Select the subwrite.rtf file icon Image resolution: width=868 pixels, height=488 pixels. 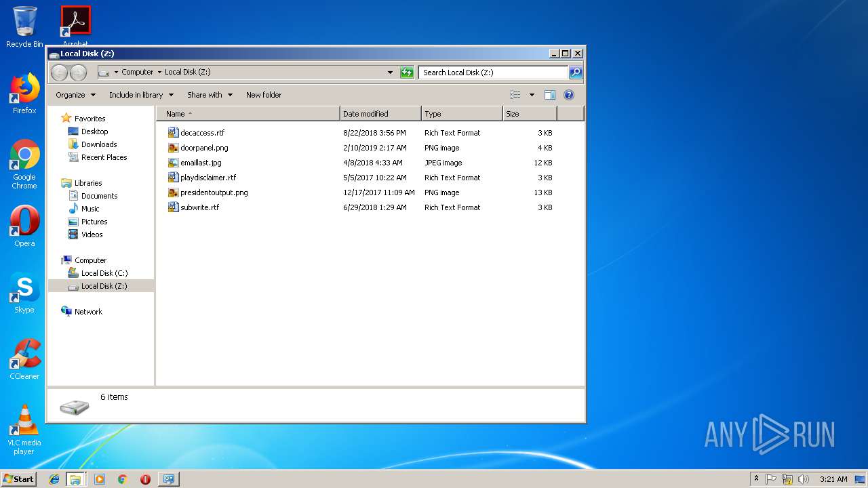[x=173, y=207]
